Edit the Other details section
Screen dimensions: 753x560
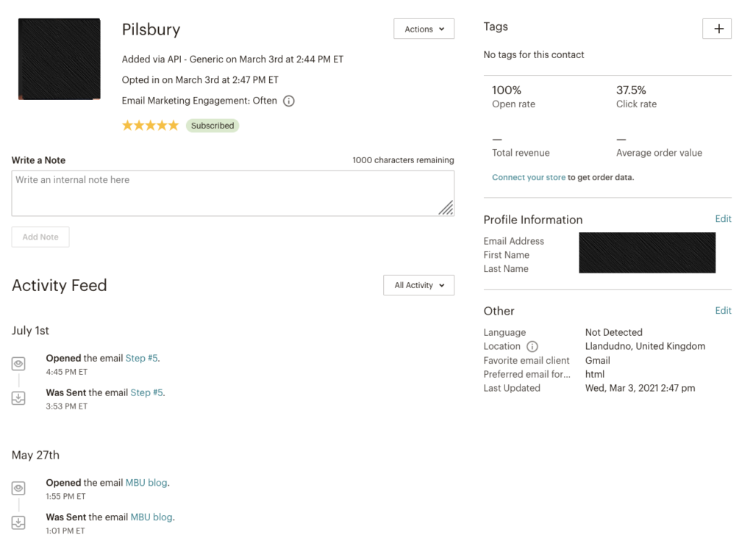723,311
